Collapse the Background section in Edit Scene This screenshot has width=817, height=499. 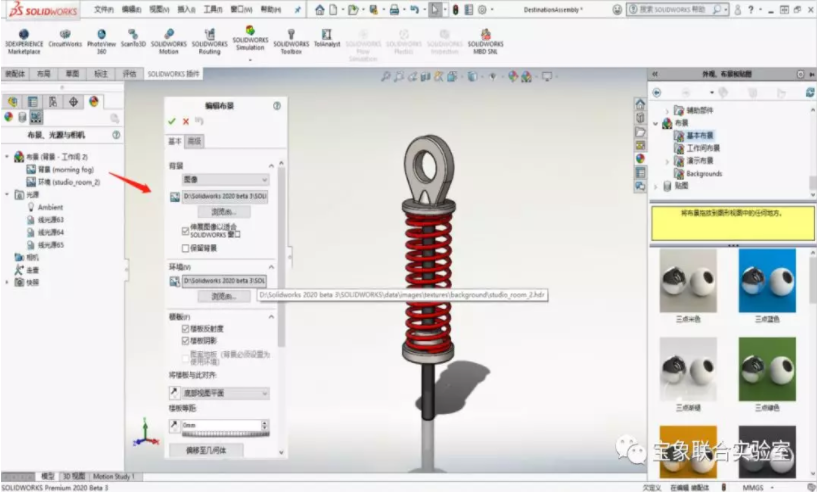(271, 166)
